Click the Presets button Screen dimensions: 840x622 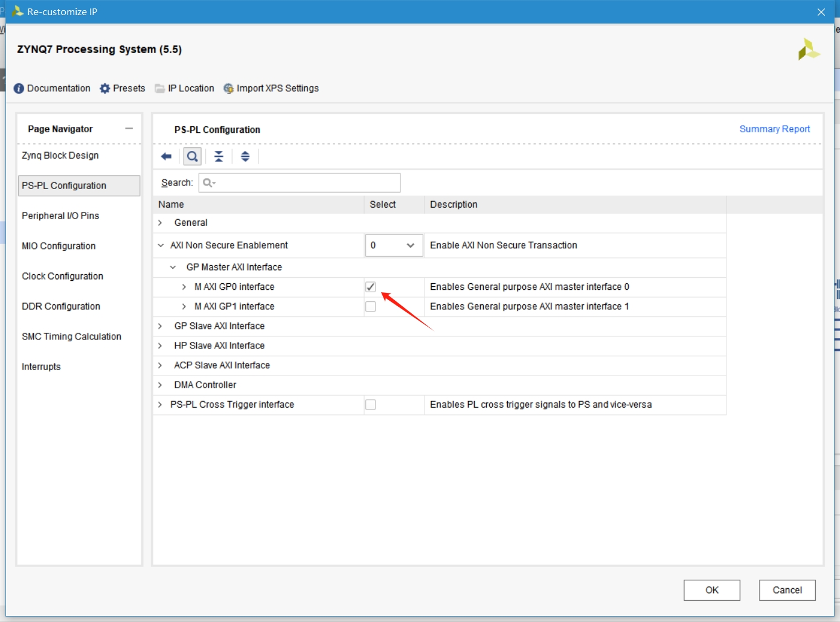129,88
